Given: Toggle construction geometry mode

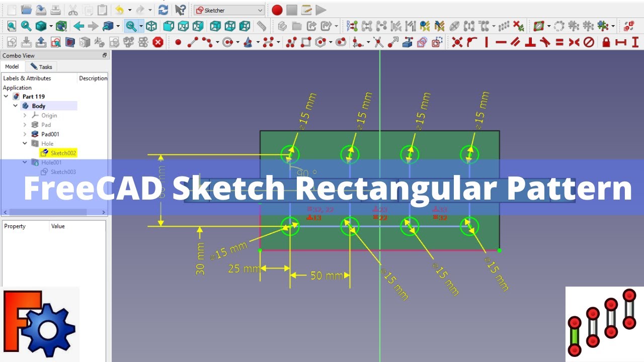Looking at the screenshot, I should 437,42.
